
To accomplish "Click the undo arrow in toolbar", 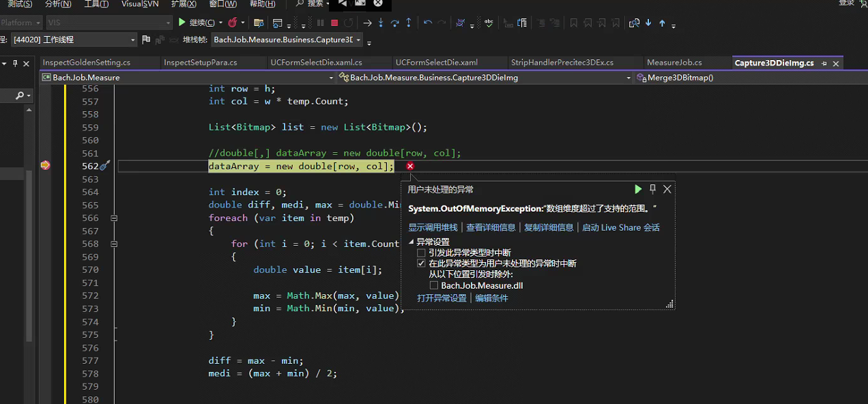I will [428, 23].
